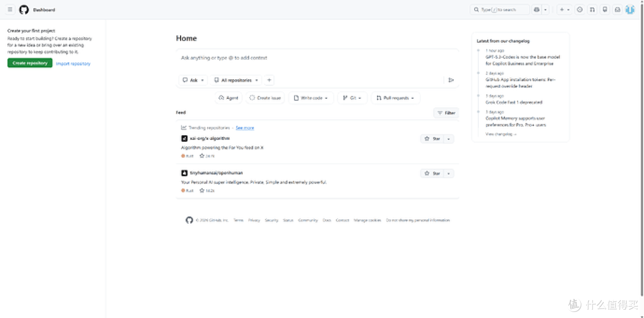
Task: Open the footer Terms link
Action: [x=239, y=220]
